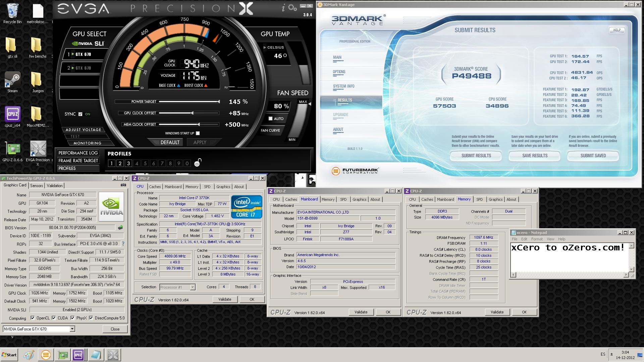Launch EVGA Precision X desktop shortcut
644x362 pixels.
coord(38,153)
